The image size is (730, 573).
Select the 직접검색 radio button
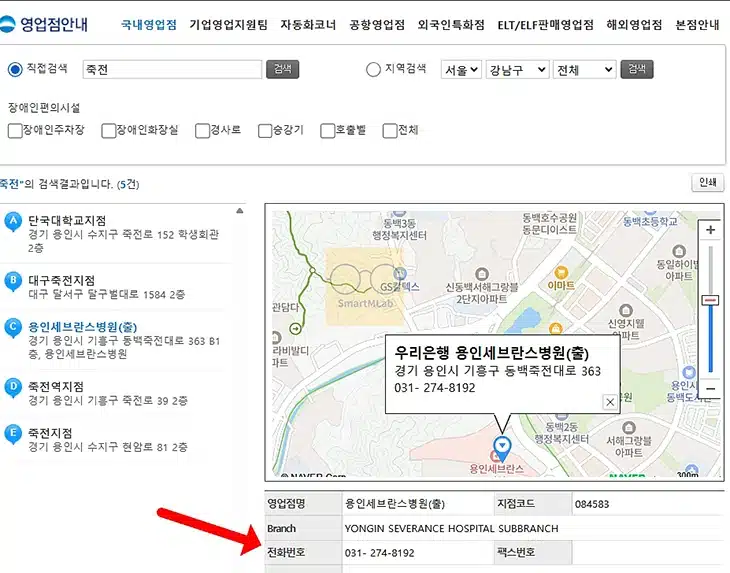[15, 70]
